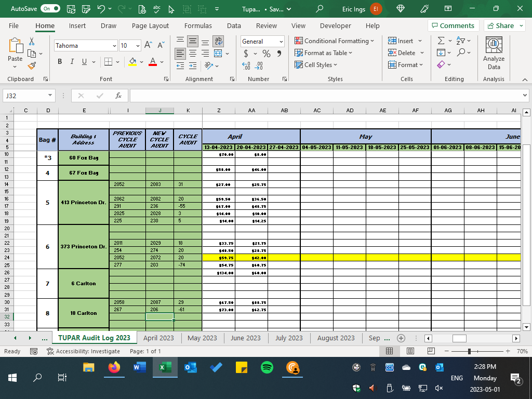532x399 pixels.
Task: Apply italic formatting from the Font group
Action: pos(72,61)
